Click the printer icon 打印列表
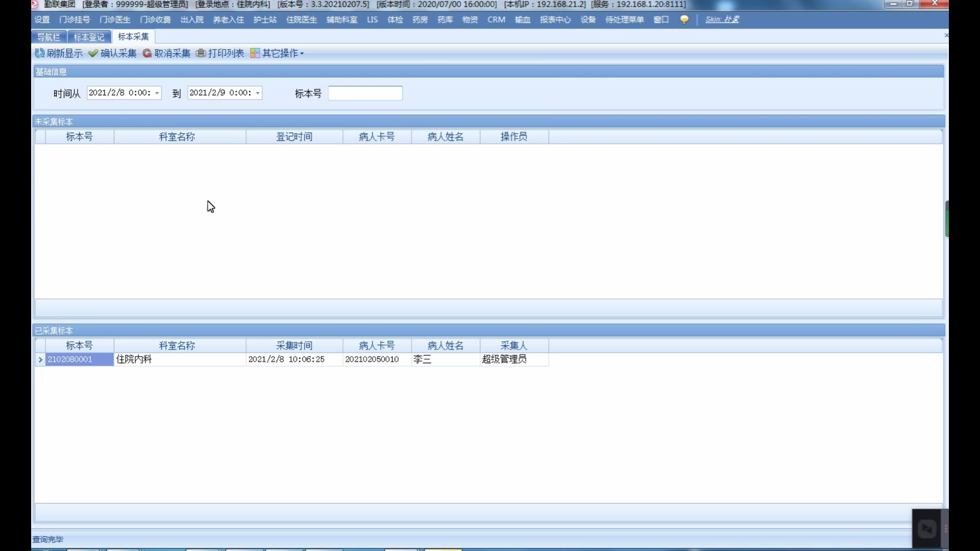Screen dimensions: 980x551 tap(201, 53)
